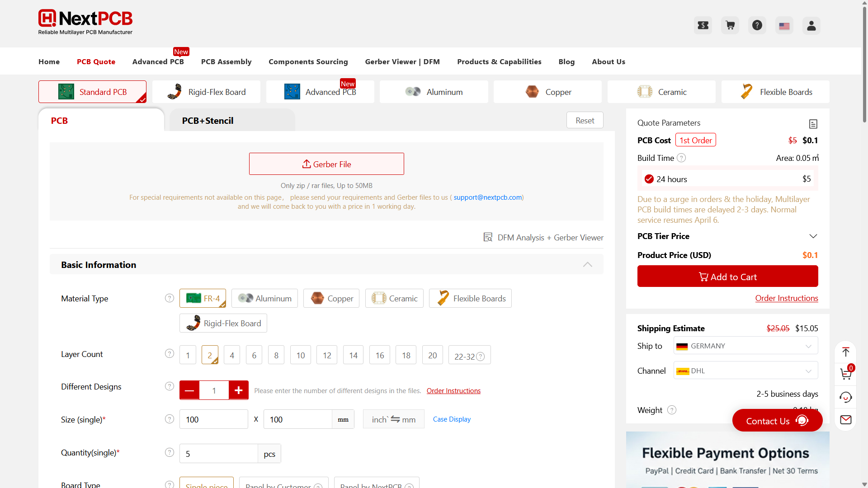Open the floating email envelope icon
This screenshot has height=488, width=868.
coord(846,420)
